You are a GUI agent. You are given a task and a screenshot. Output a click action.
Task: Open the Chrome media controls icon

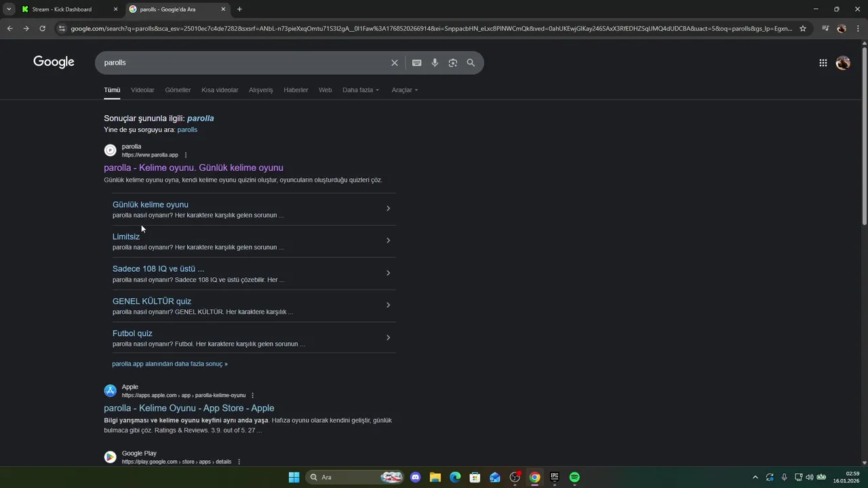click(x=825, y=28)
